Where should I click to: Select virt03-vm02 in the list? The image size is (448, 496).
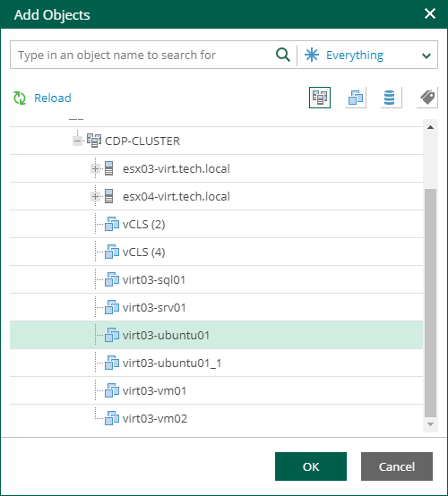[x=216, y=418]
